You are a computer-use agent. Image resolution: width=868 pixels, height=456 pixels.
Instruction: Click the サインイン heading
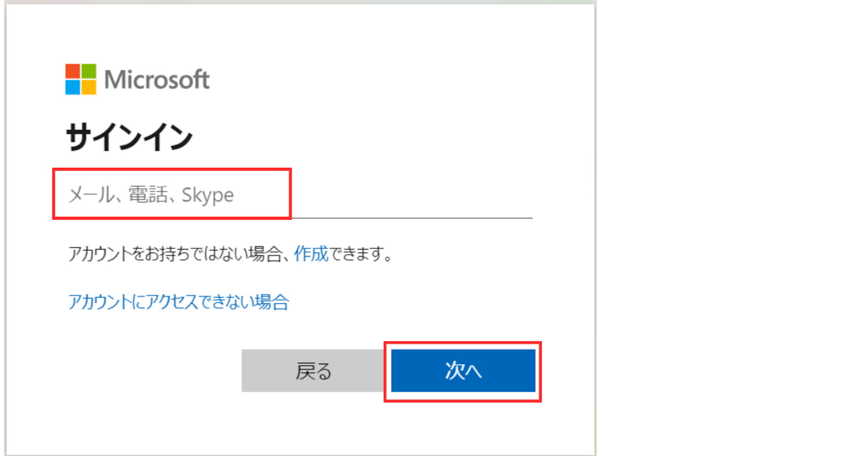coord(129,137)
